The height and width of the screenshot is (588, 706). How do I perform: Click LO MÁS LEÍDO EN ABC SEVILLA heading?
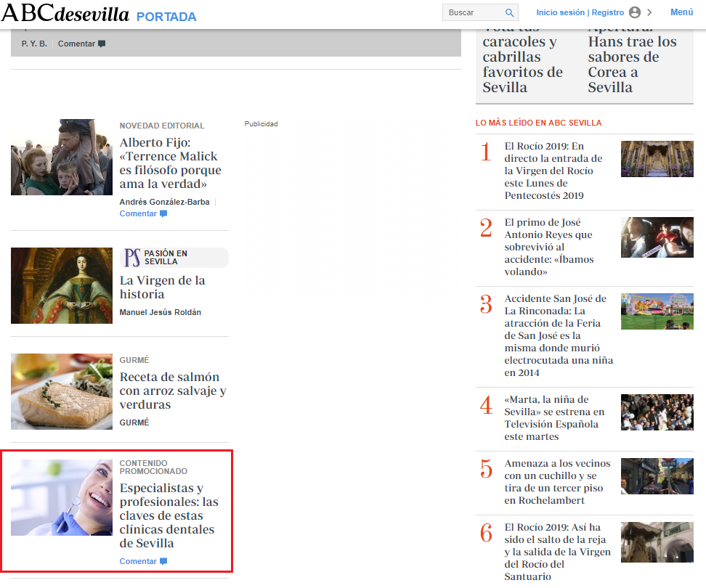[538, 123]
